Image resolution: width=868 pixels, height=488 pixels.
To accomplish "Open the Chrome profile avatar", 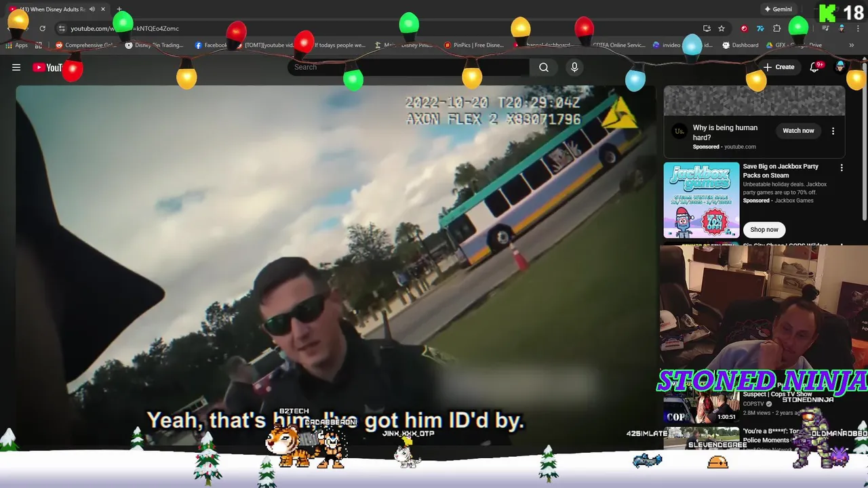I will tap(842, 28).
